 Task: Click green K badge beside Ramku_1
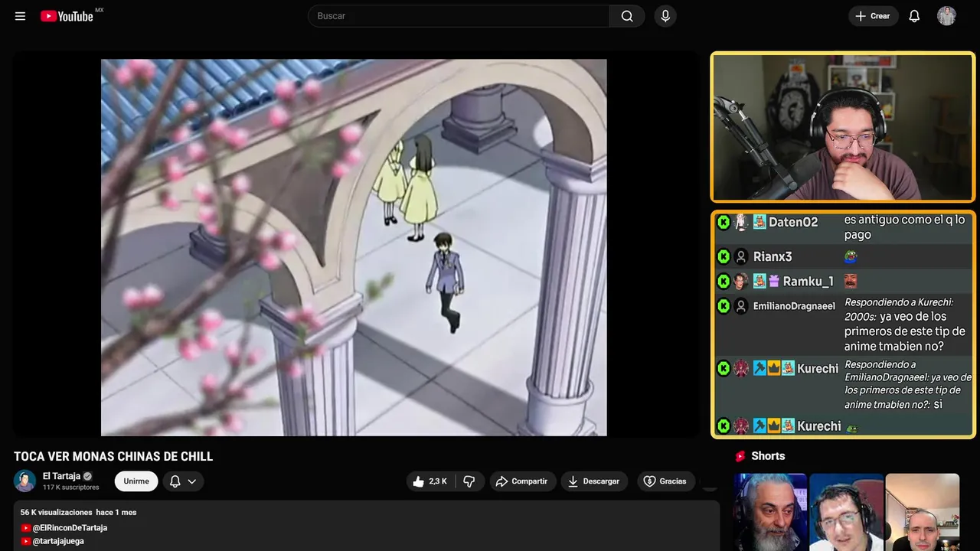tap(724, 282)
